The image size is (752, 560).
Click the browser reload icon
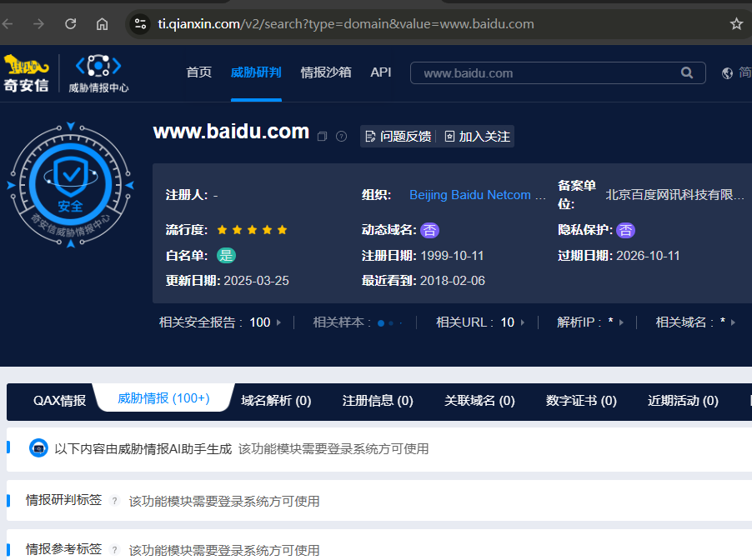click(x=71, y=24)
